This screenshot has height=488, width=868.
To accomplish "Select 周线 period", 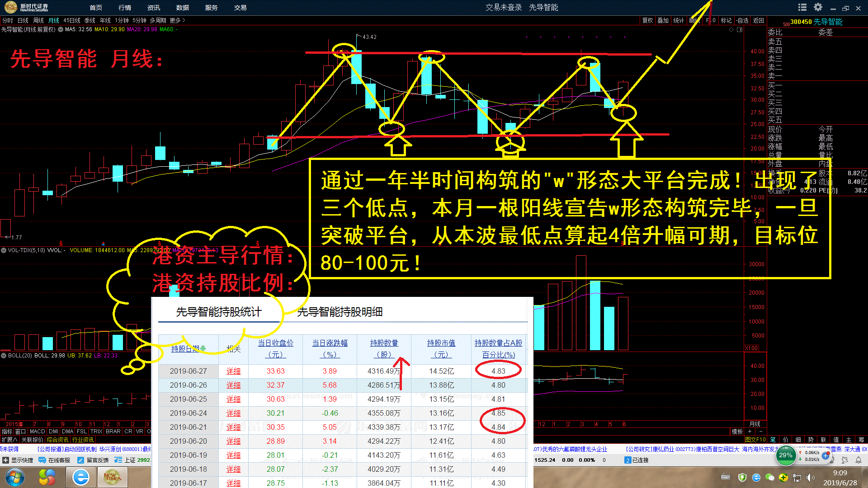I will 38,20.
